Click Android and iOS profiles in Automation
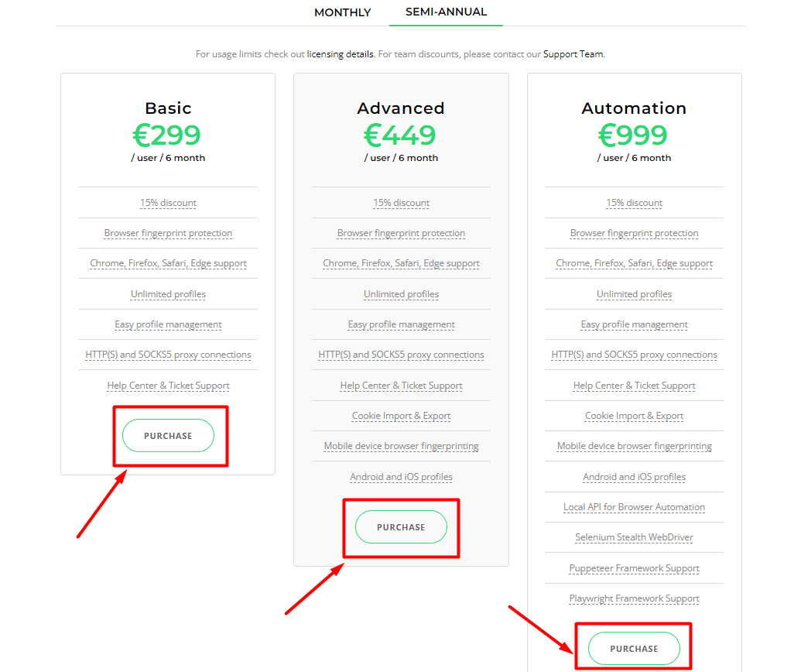The image size is (801, 672). tap(634, 477)
